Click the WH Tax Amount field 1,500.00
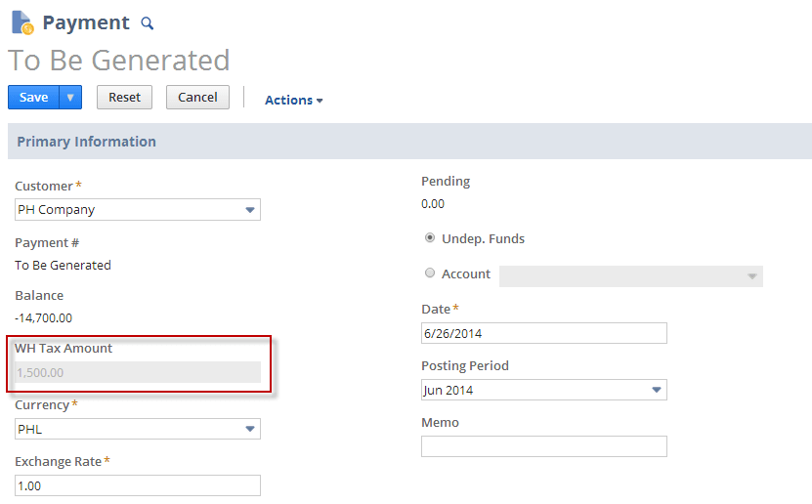Viewport: 812px width, 504px height. 137,372
